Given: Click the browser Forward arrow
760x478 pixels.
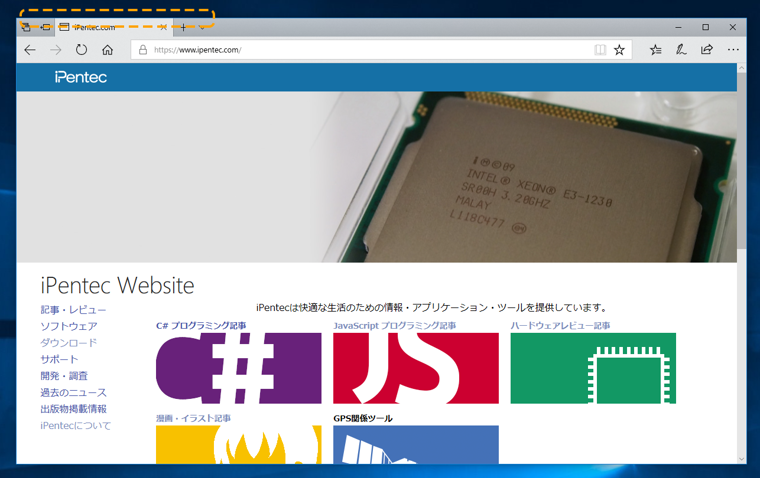Looking at the screenshot, I should click(x=56, y=50).
